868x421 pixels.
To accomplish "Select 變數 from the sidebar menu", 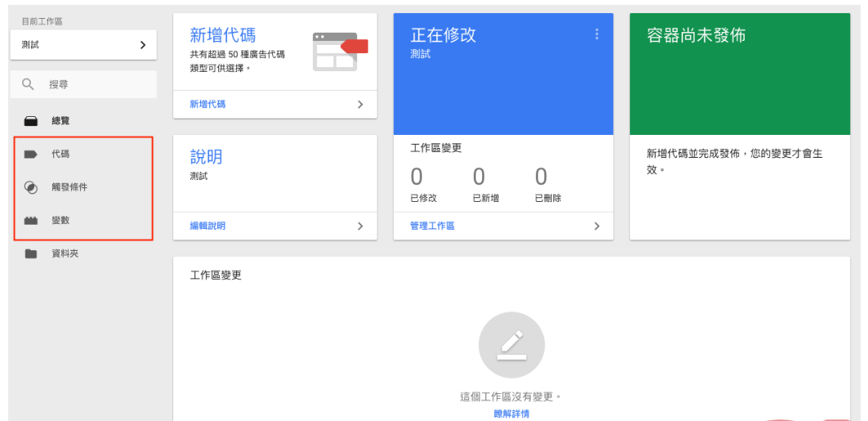I will (60, 221).
